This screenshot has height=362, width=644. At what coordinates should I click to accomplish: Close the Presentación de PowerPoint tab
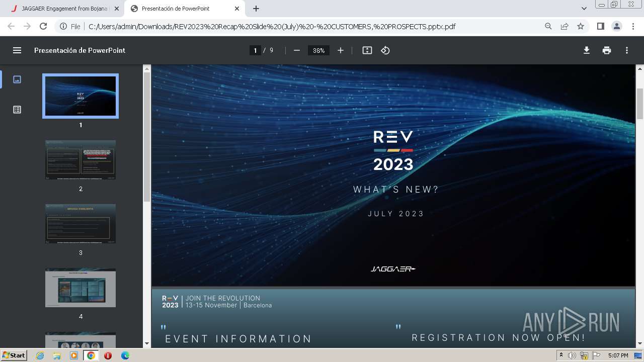[x=236, y=9]
